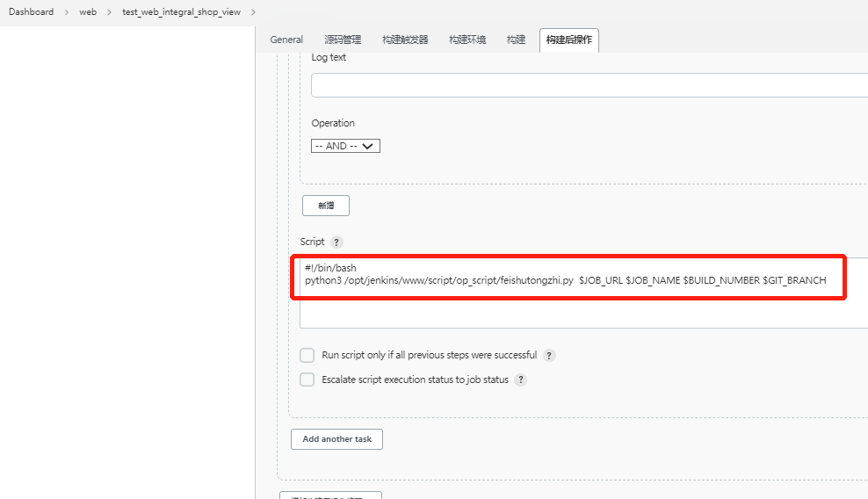Select the 构建后操作 tab
The image size is (868, 499).
[x=568, y=40]
